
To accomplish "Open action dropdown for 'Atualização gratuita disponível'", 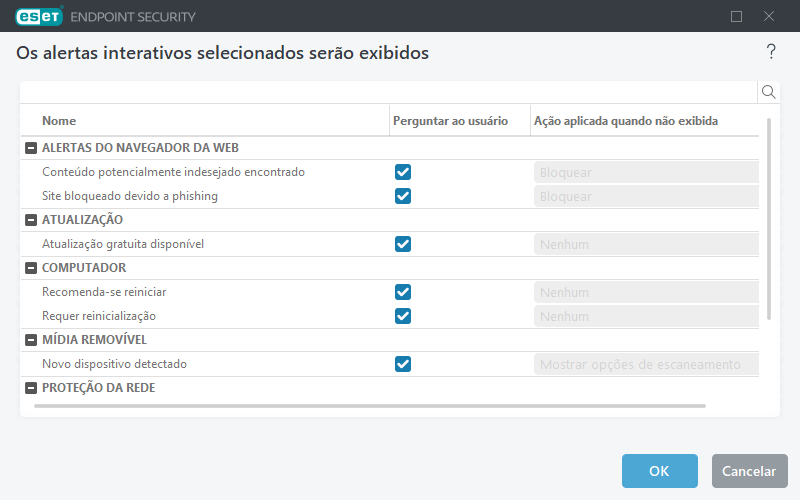I will (646, 244).
